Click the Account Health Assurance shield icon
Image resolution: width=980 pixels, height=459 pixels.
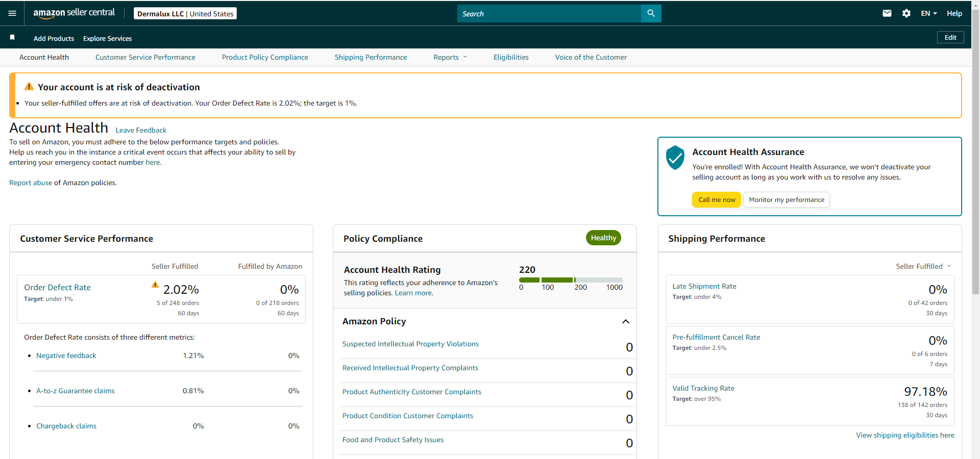675,158
